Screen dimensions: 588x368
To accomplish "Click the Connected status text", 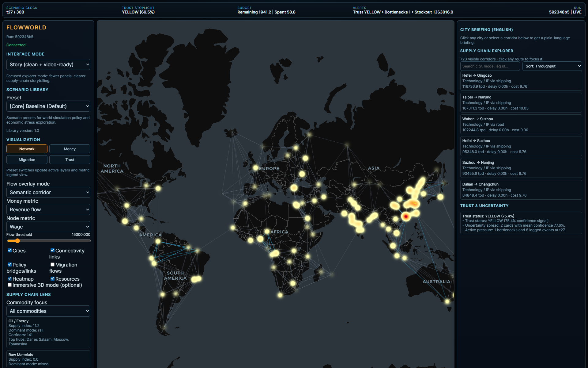I will pos(16,45).
